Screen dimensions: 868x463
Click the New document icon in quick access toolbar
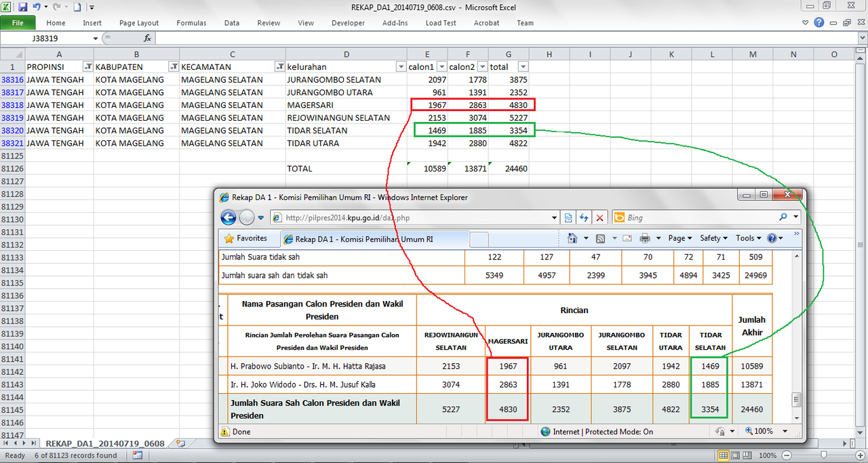click(77, 7)
